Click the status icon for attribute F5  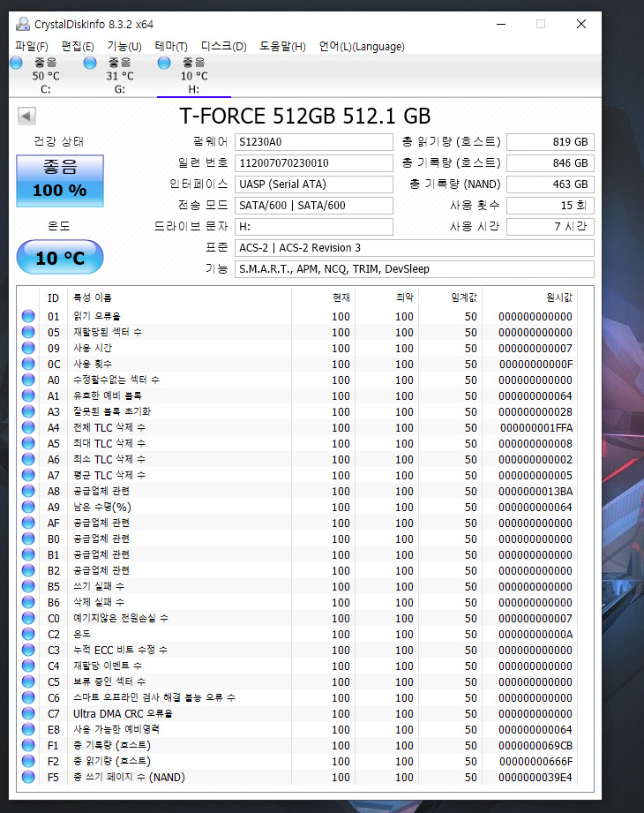pos(28,777)
